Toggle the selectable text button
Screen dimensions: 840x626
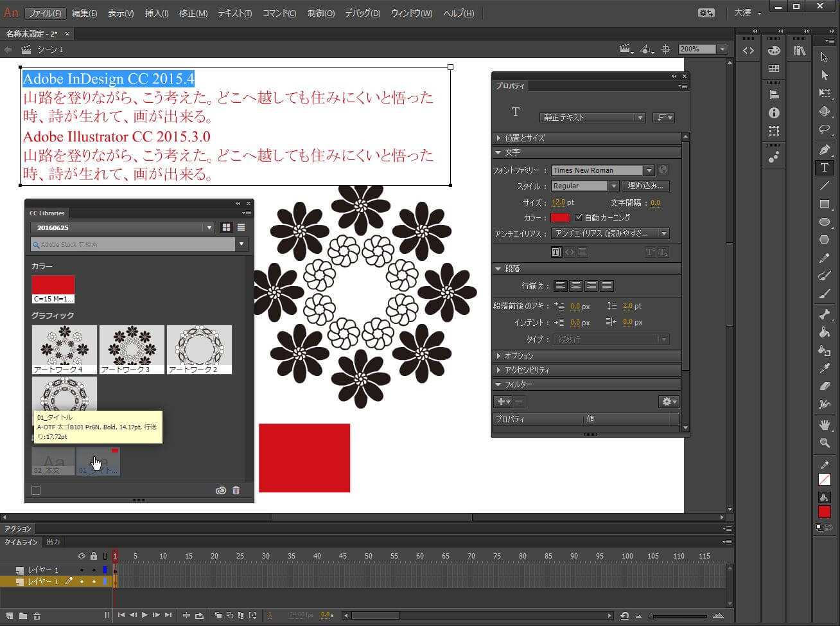click(556, 252)
